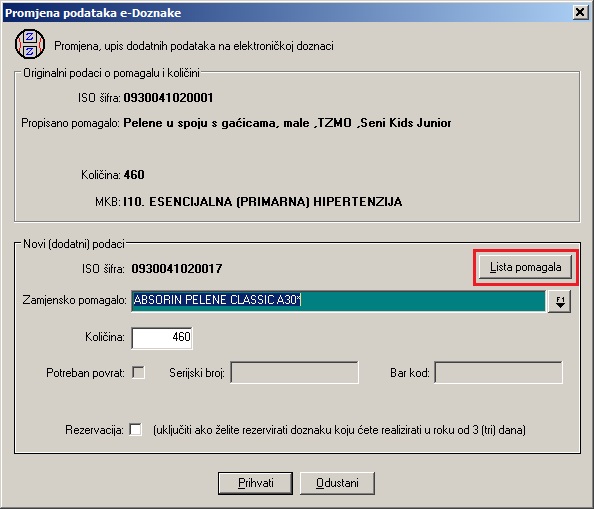Click the Bar kod input field
The height and width of the screenshot is (509, 594).
pos(499,372)
